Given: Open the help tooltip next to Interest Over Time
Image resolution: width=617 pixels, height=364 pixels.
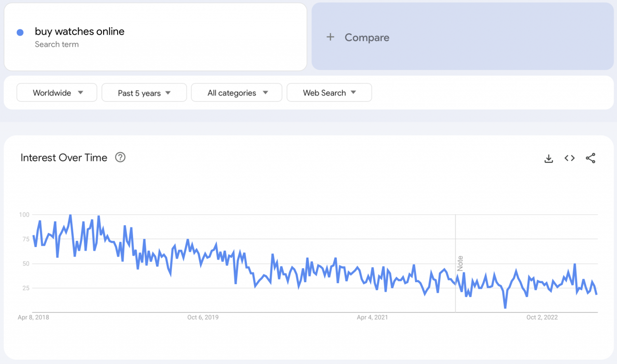Looking at the screenshot, I should click(120, 157).
